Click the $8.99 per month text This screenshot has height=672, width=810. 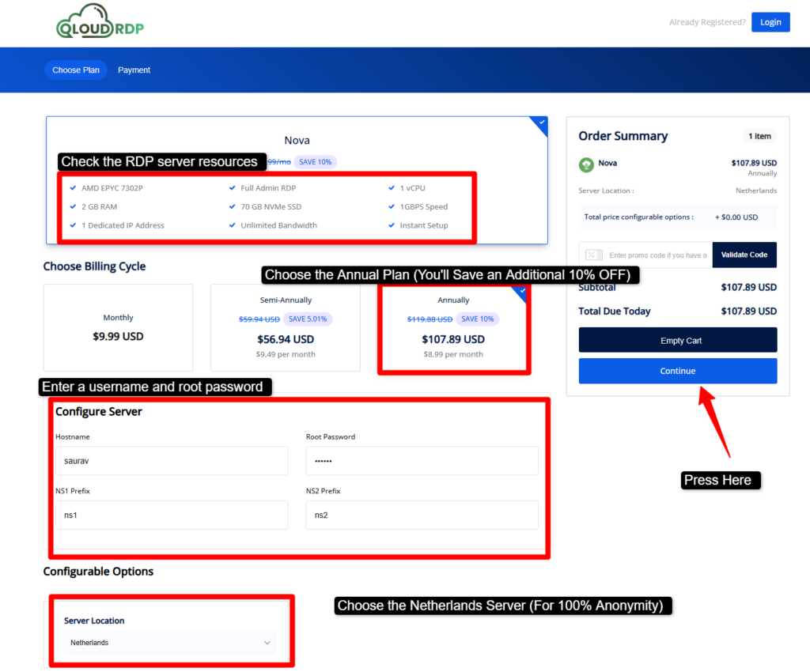point(453,355)
